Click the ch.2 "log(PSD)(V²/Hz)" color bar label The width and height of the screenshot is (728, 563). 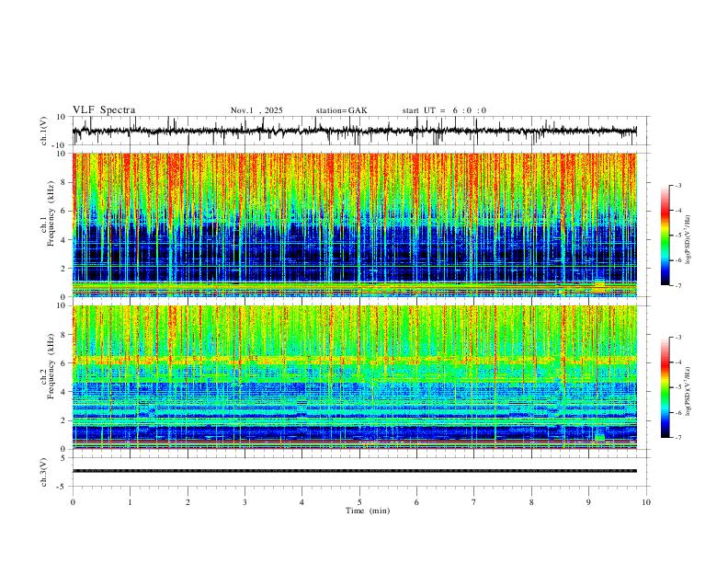click(688, 392)
